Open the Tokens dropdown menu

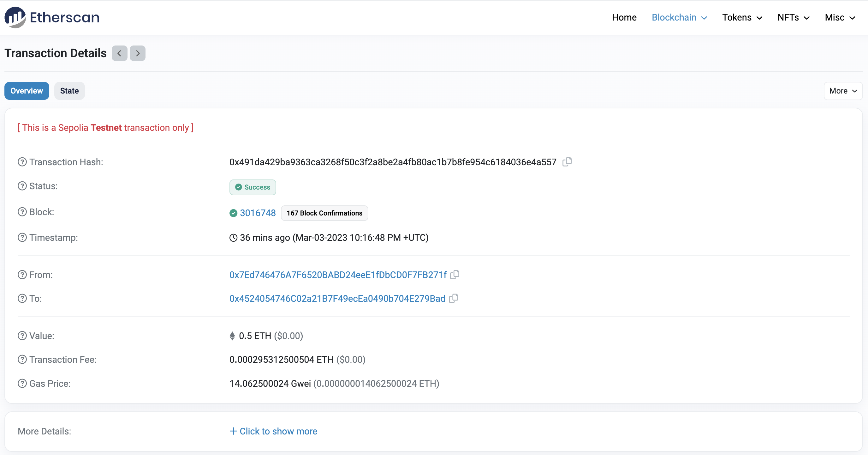pos(742,17)
